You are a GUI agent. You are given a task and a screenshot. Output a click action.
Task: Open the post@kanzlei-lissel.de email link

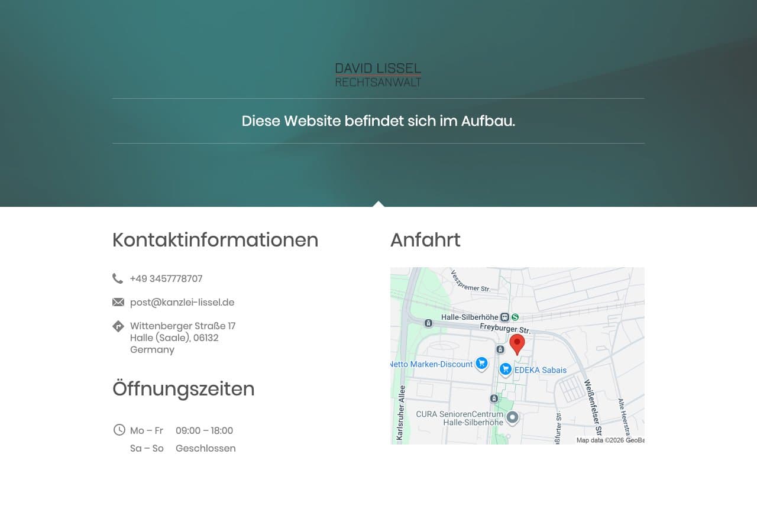pyautogui.click(x=182, y=302)
